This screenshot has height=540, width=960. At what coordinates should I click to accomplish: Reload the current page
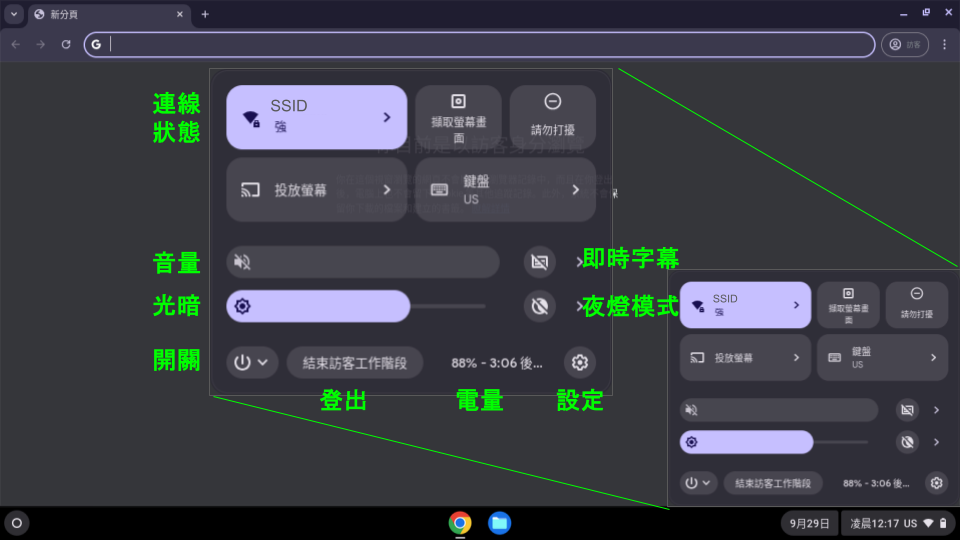[x=66, y=44]
